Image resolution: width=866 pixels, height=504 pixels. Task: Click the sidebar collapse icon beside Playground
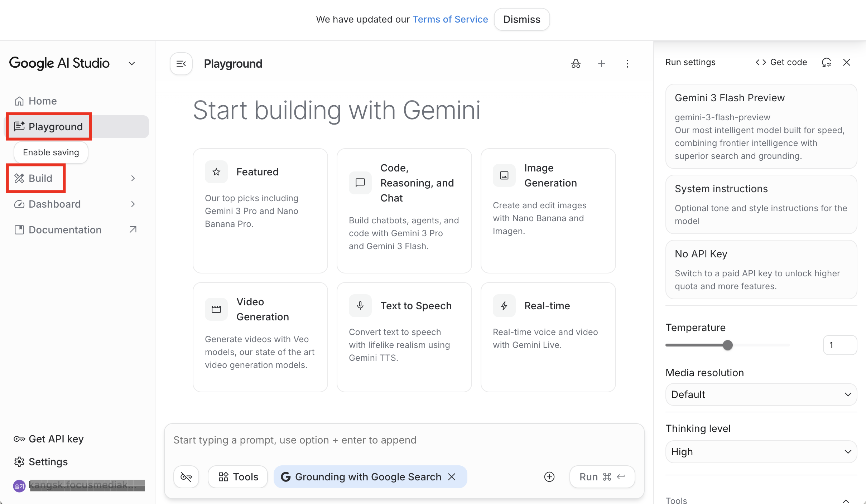pyautogui.click(x=181, y=64)
